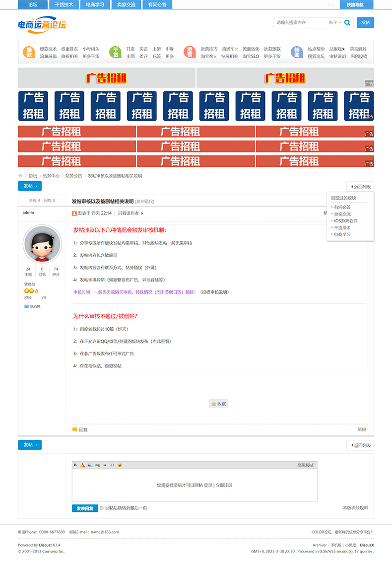Viewport: 392px width, 562px height.
Task: Open the 帖子 search type dropdown
Action: 335,22
